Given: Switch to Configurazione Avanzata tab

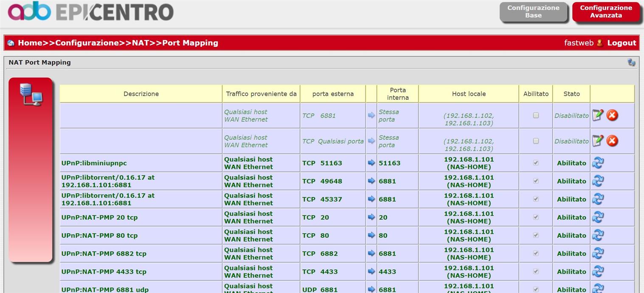Looking at the screenshot, I should [x=606, y=12].
